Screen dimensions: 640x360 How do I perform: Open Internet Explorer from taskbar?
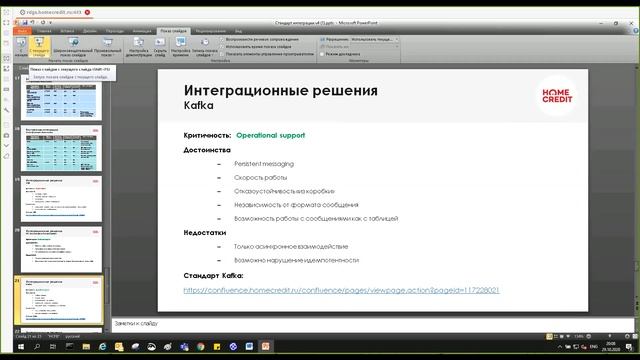point(102,347)
